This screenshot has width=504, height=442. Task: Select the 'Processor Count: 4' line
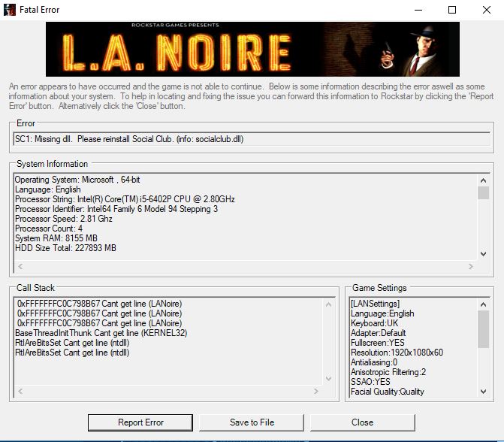pyautogui.click(x=49, y=229)
